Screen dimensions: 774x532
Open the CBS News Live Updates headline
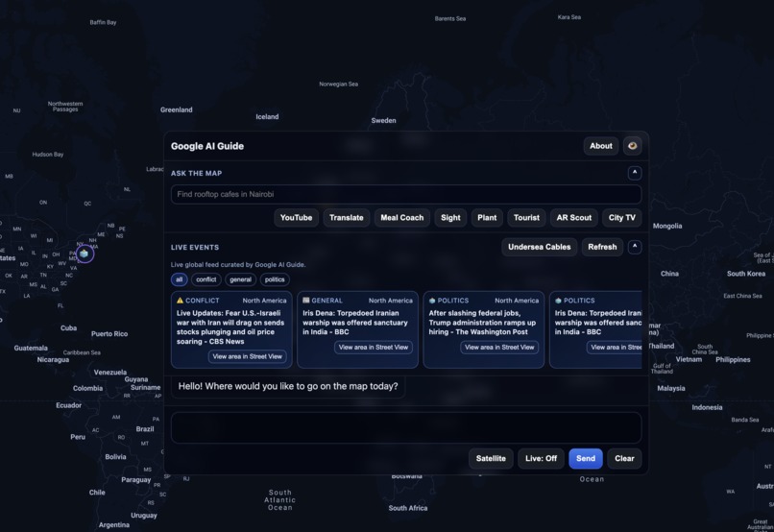(230, 327)
